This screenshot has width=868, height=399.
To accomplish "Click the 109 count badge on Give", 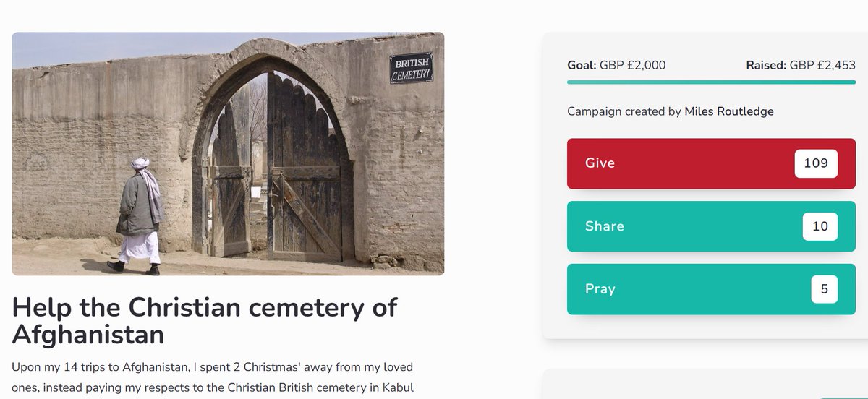I will point(816,163).
